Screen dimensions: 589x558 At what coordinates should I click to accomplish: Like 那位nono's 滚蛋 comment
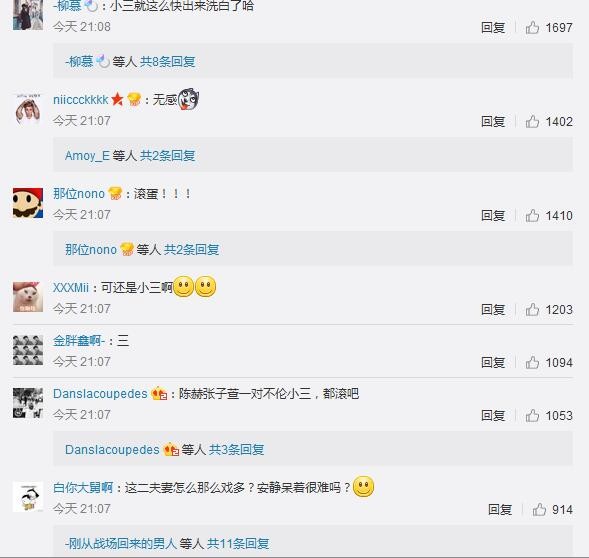(x=532, y=215)
